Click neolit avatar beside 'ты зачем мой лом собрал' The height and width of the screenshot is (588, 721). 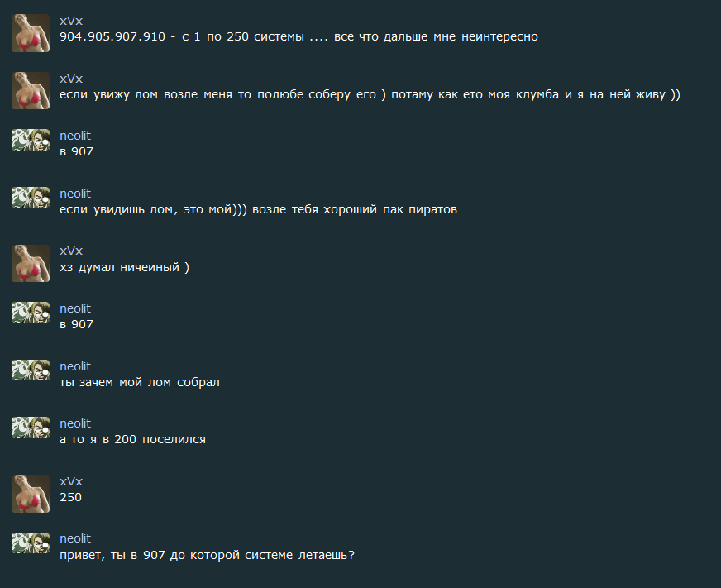tap(31, 370)
